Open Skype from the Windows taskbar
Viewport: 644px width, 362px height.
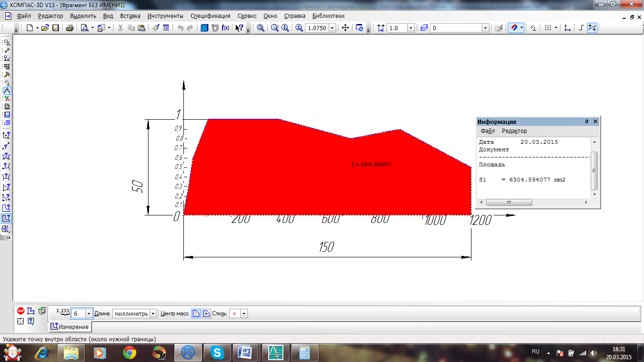pyautogui.click(x=217, y=352)
